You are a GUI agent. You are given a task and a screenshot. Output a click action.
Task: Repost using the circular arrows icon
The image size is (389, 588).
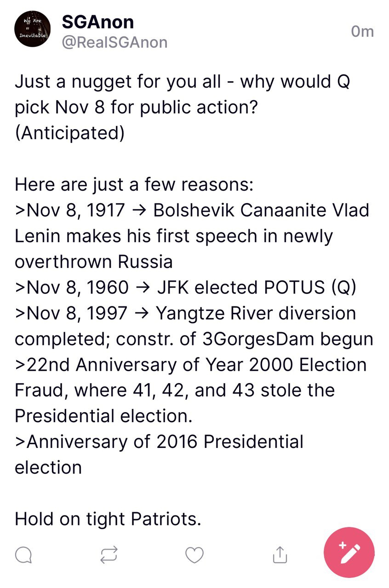coord(109,555)
